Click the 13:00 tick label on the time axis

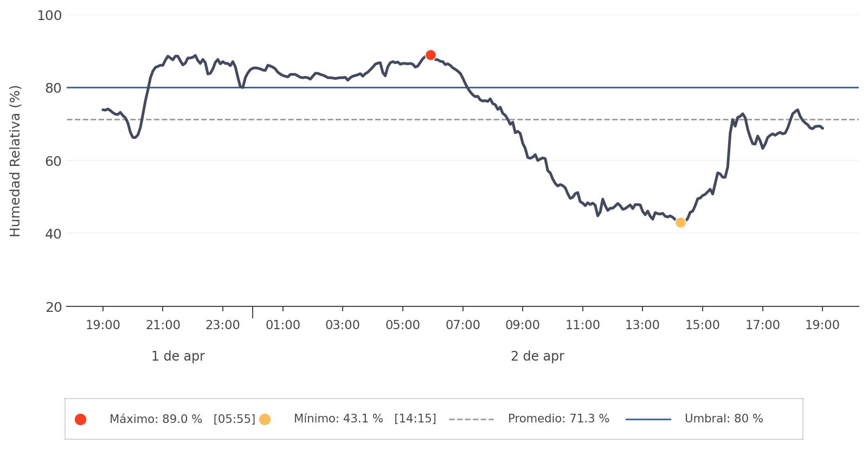pyautogui.click(x=642, y=325)
